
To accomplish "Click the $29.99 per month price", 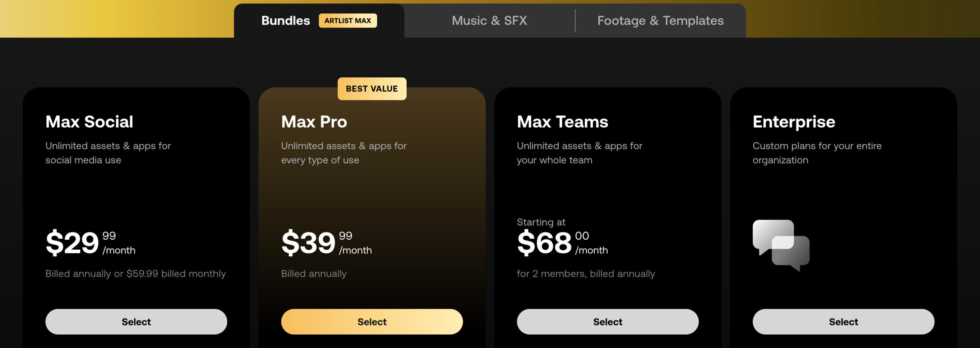I will 90,243.
